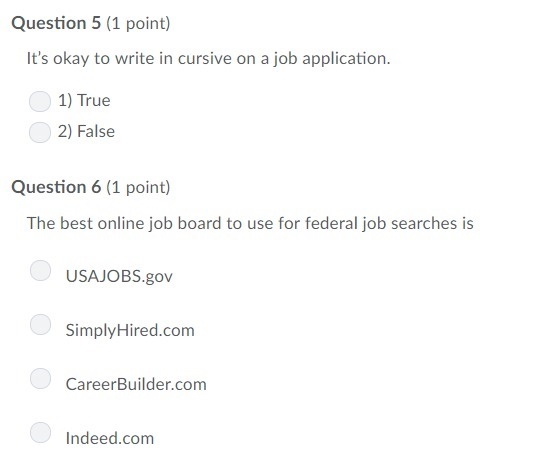Viewport: 539px width, 465px height.
Task: Pick the Indeed.com radio button
Action: [x=41, y=432]
